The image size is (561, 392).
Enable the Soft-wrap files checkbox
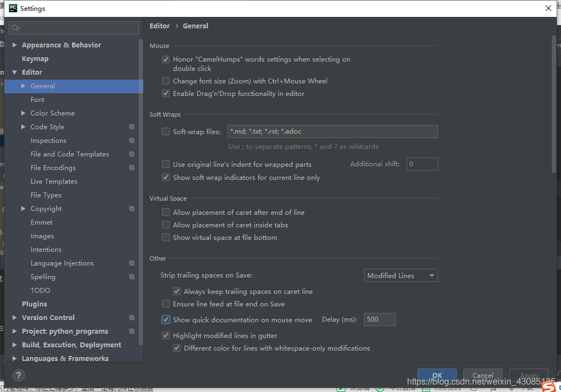(x=166, y=131)
